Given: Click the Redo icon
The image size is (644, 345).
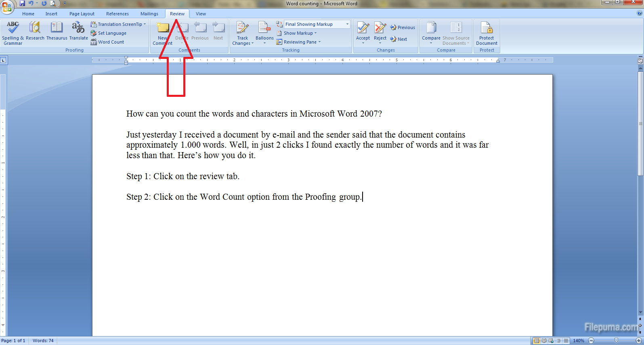Looking at the screenshot, I should pyautogui.click(x=44, y=3).
